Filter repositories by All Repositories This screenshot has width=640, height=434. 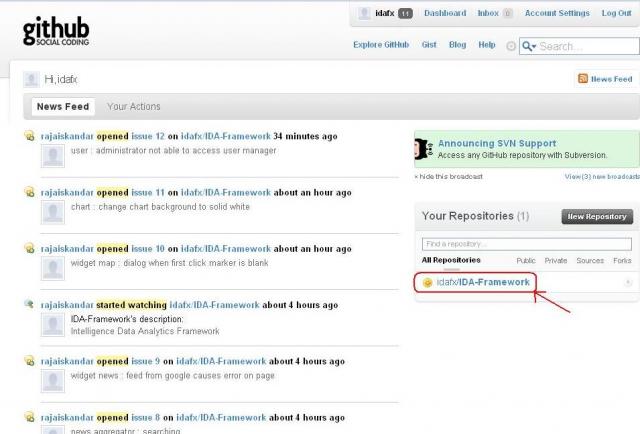tap(451, 260)
